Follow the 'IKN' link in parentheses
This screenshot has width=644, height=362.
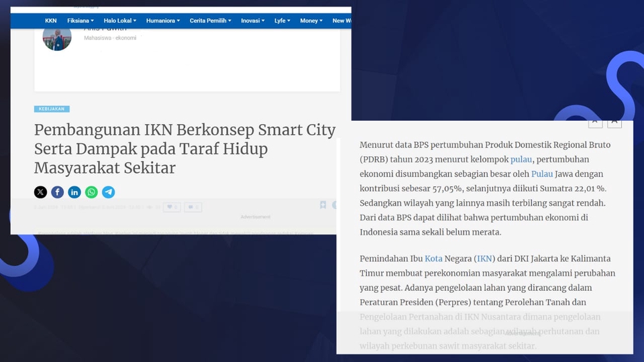[x=484, y=259]
